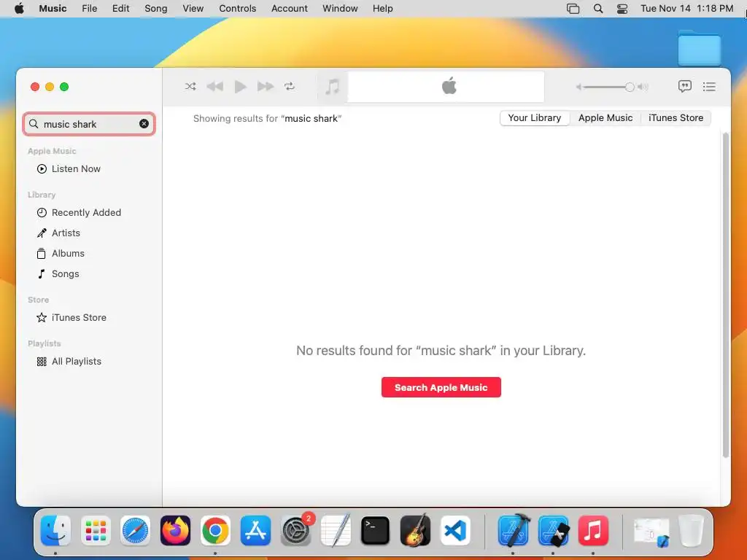Viewport: 747px width, 560px height.
Task: Open Launchpad from the Dock
Action: coord(96,531)
